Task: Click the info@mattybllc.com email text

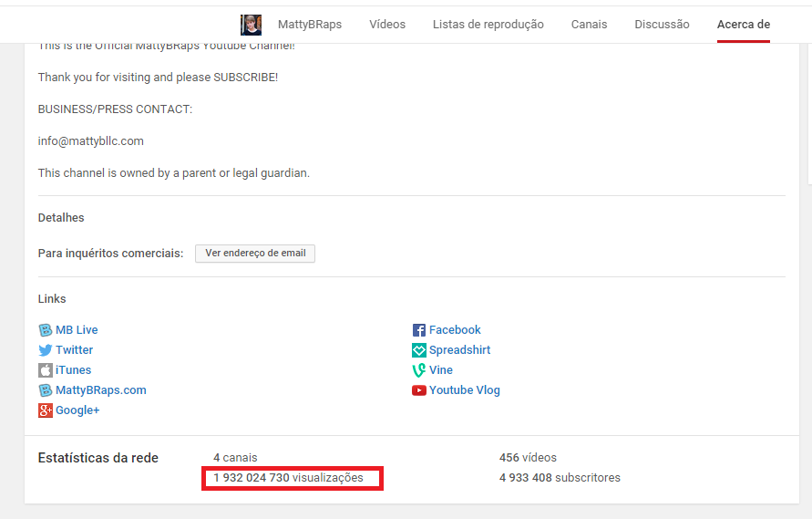Action: 90,141
